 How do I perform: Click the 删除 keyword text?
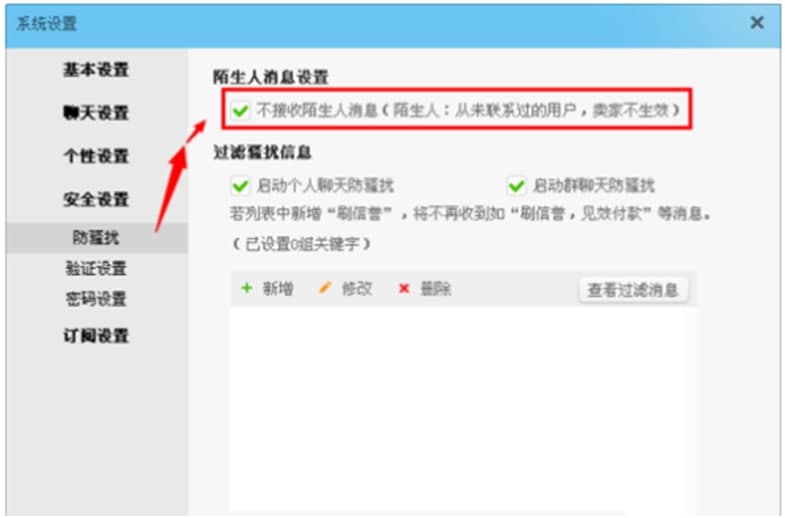[436, 288]
